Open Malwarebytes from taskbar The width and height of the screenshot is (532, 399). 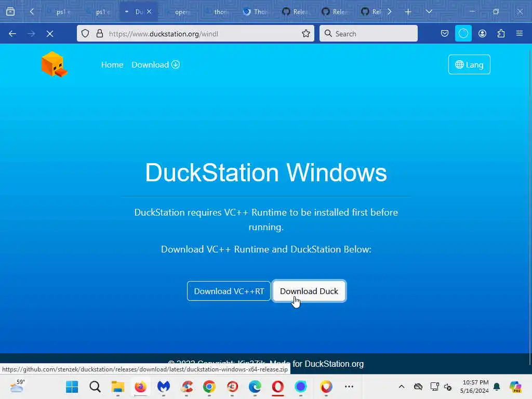pos(164,387)
